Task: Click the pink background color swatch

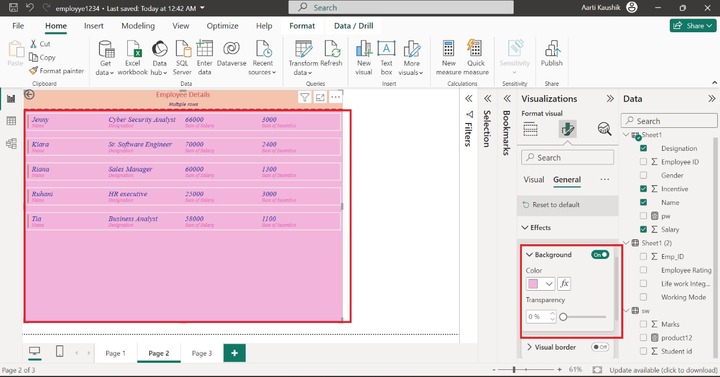Action: pyautogui.click(x=533, y=284)
